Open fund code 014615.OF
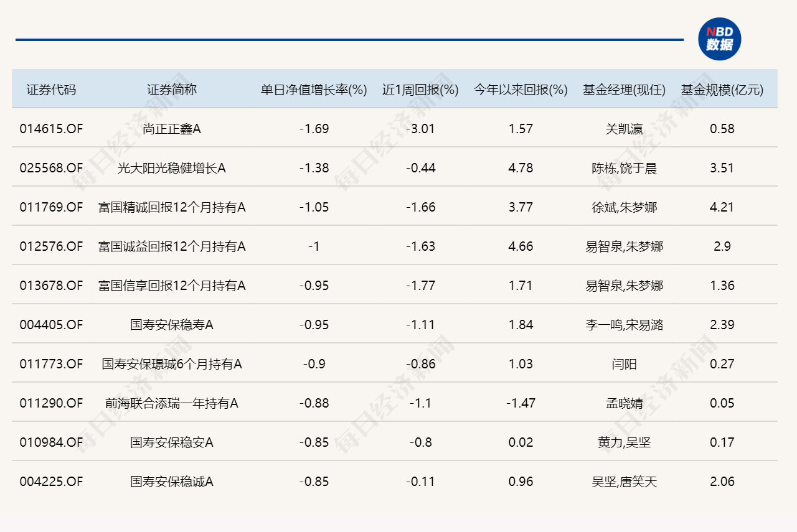This screenshot has height=532, width=797. tap(51, 129)
